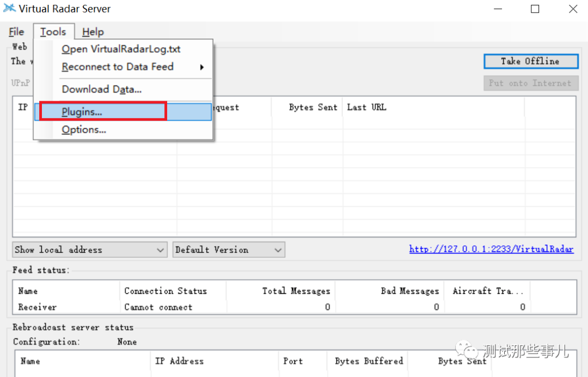
Task: Choose Open VirtualRadarLog.txt menu entry
Action: [123, 49]
